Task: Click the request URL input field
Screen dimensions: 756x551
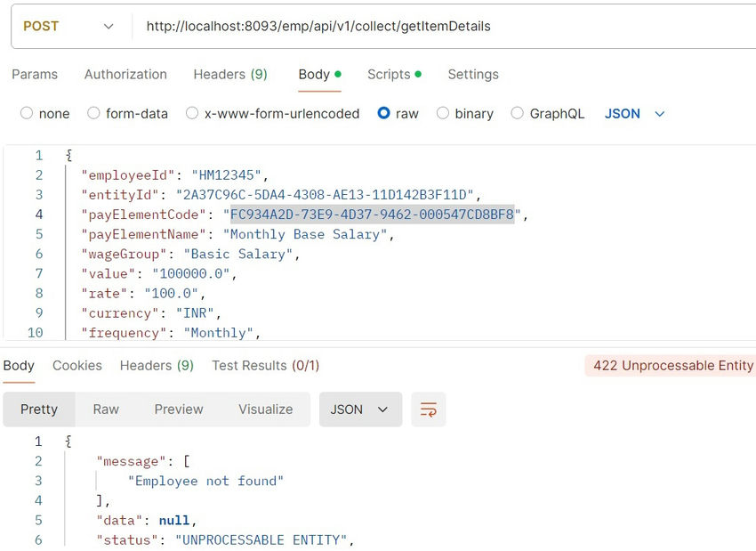Action: pyautogui.click(x=445, y=27)
